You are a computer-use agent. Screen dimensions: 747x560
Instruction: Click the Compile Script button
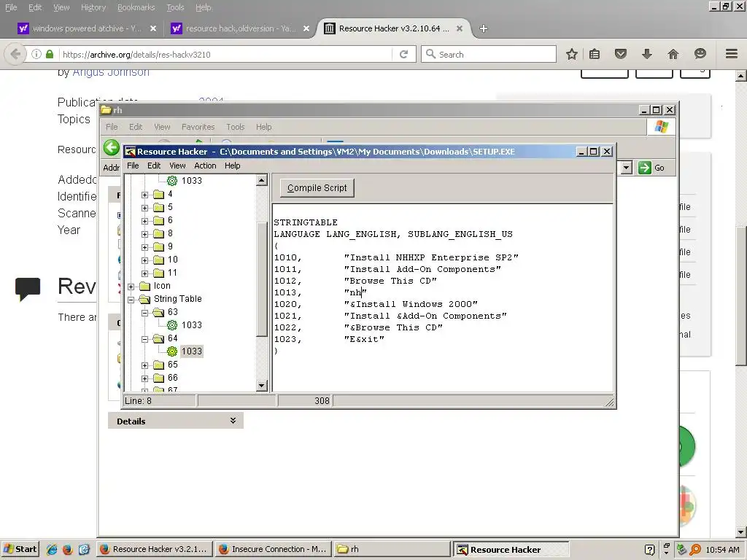(x=317, y=188)
